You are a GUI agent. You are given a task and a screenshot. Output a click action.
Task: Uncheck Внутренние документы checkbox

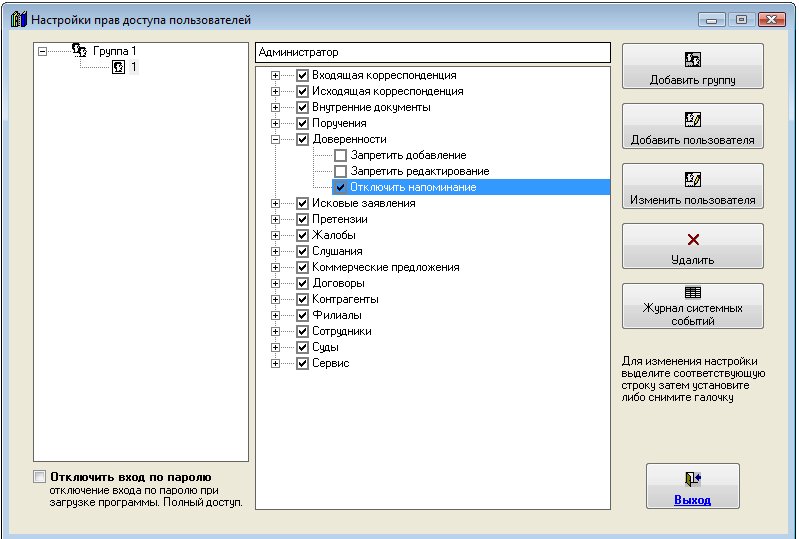[302, 107]
